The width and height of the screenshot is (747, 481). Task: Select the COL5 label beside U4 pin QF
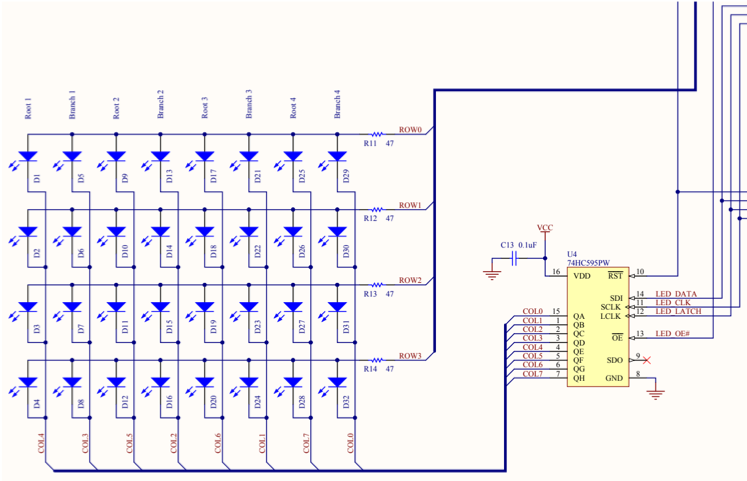click(x=533, y=356)
